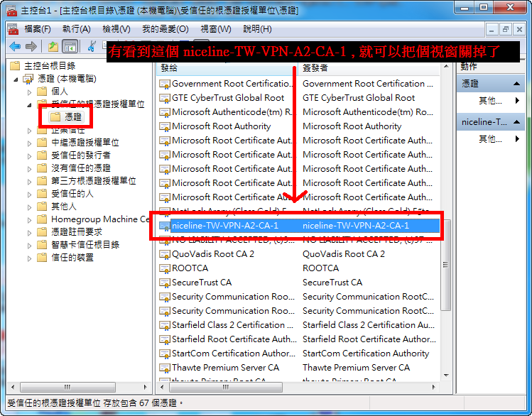Image resolution: width=532 pixels, height=416 pixels.
Task: Sort by the 簽發者 column header
Action: [x=315, y=68]
